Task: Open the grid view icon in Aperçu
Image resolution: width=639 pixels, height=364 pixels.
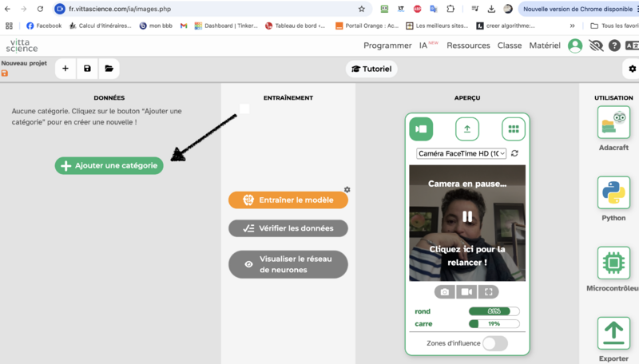Action: pos(514,129)
